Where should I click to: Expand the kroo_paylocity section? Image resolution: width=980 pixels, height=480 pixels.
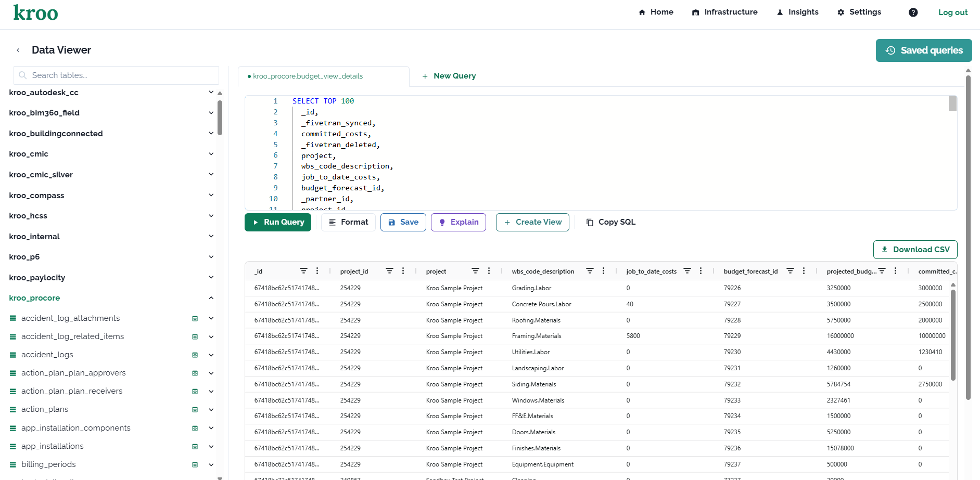211,277
